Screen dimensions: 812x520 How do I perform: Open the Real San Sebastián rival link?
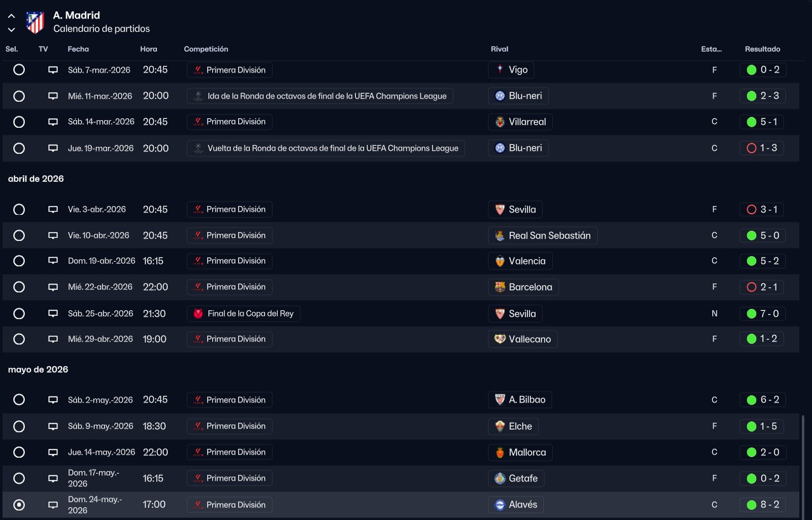[549, 236]
